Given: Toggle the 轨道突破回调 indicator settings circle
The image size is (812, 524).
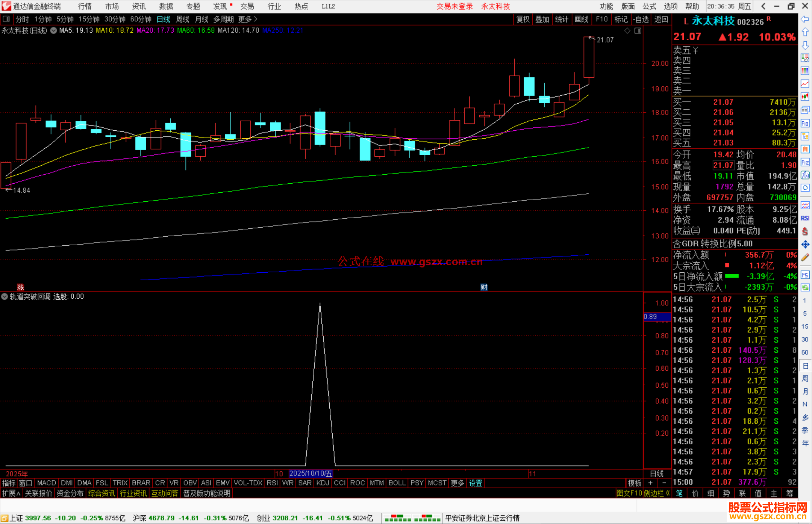Looking at the screenshot, I should [x=5, y=296].
